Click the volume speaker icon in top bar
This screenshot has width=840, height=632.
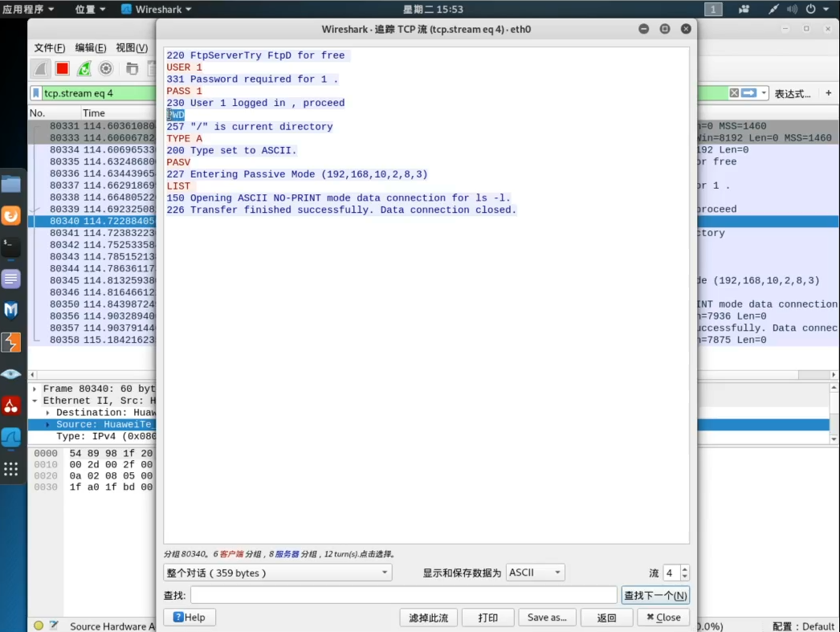coord(792,9)
